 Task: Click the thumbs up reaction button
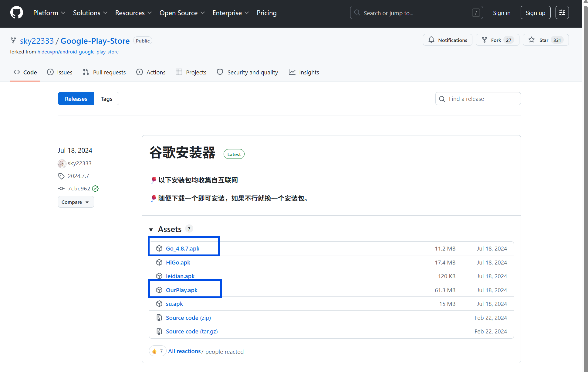(157, 351)
